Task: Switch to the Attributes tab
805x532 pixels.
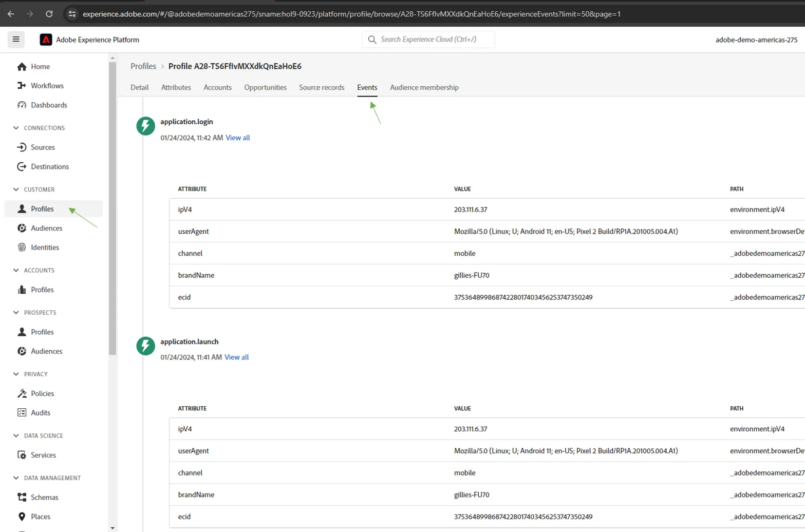Action: [x=176, y=88]
